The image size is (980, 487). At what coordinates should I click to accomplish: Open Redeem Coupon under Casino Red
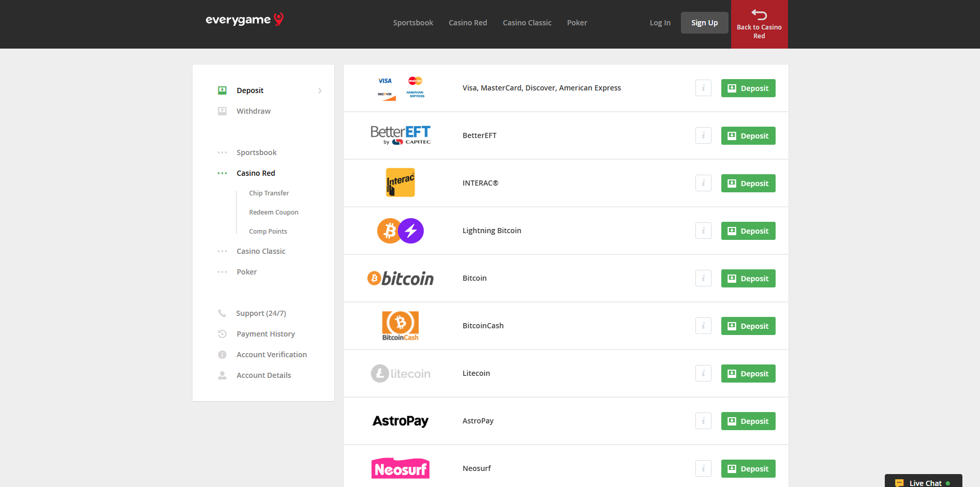pyautogui.click(x=273, y=212)
